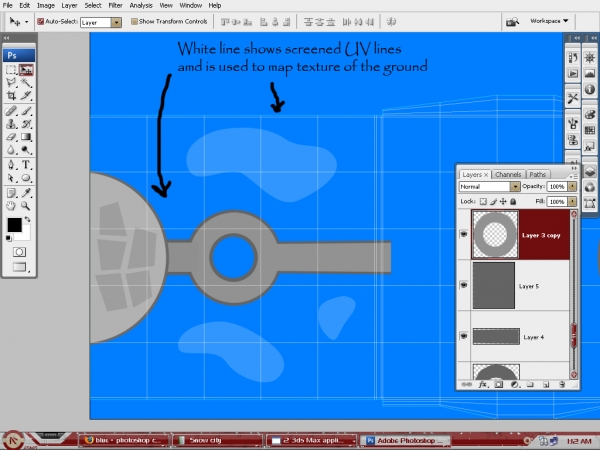600x450 pixels.
Task: Select the Notes tool
Action: [x=11, y=193]
